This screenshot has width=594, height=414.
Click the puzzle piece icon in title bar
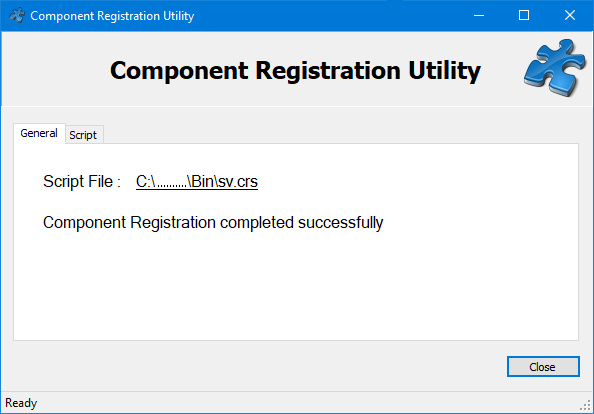pos(17,16)
